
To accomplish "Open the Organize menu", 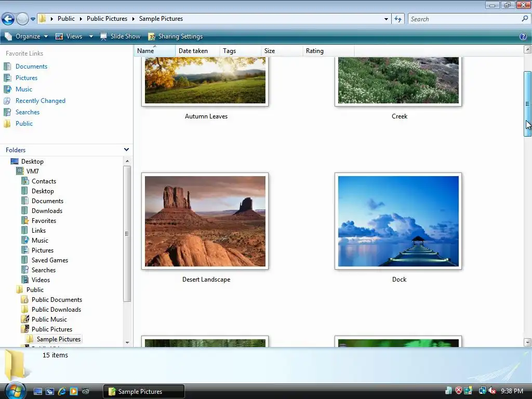I will [26, 36].
